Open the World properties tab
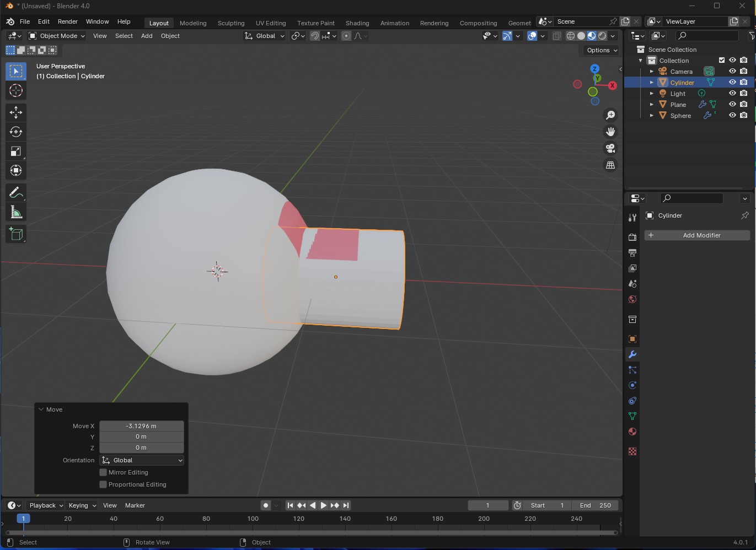 coord(632,299)
